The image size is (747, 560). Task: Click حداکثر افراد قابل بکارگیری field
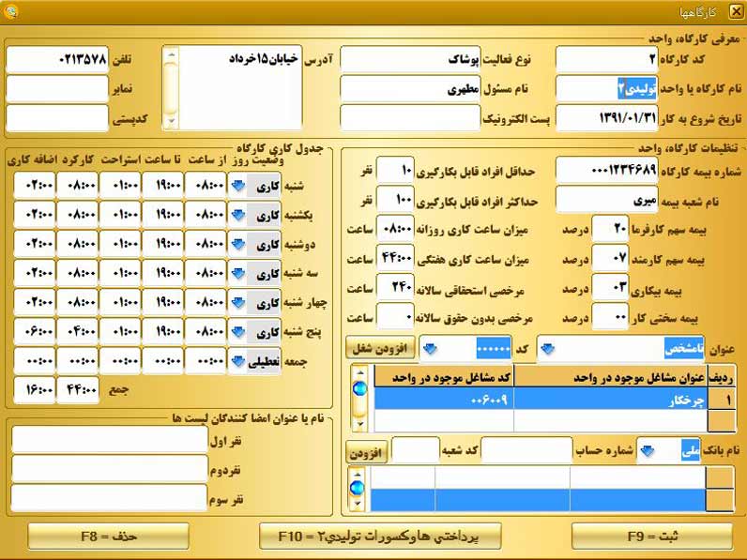(395, 200)
